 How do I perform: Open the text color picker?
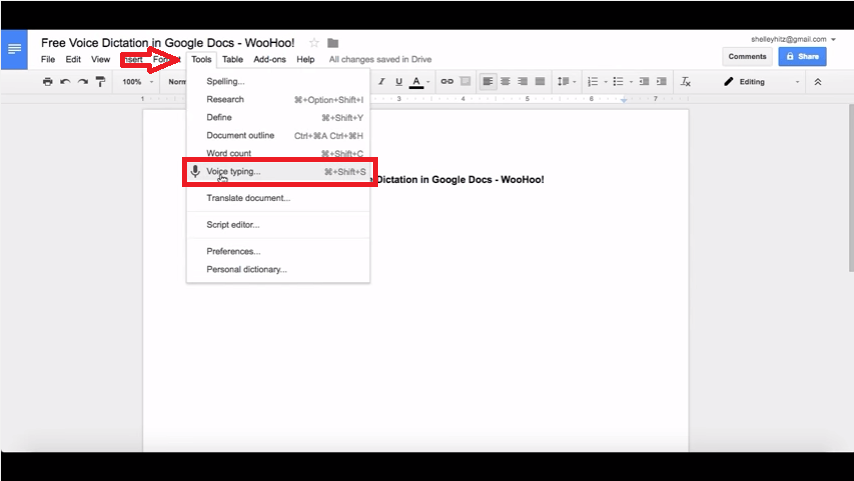click(419, 82)
